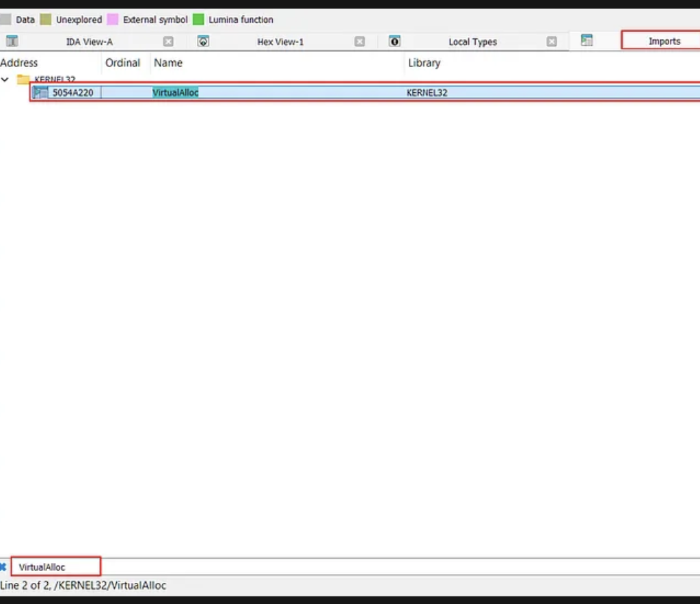The width and height of the screenshot is (700, 604).
Task: Click the Local Types tab icon
Action: tap(394, 41)
